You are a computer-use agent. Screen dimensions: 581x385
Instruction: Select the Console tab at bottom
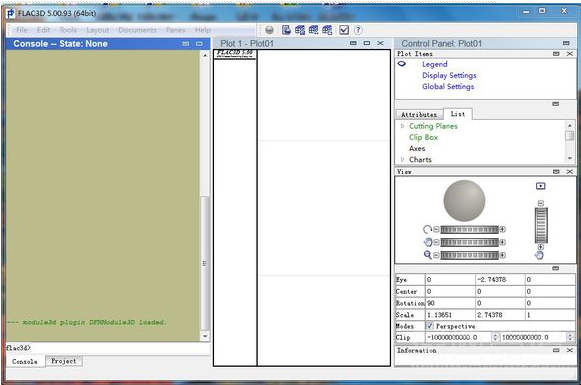(x=25, y=361)
